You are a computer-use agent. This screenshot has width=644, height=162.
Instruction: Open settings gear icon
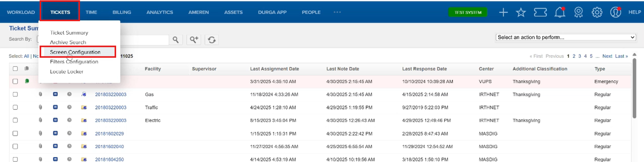click(x=597, y=12)
